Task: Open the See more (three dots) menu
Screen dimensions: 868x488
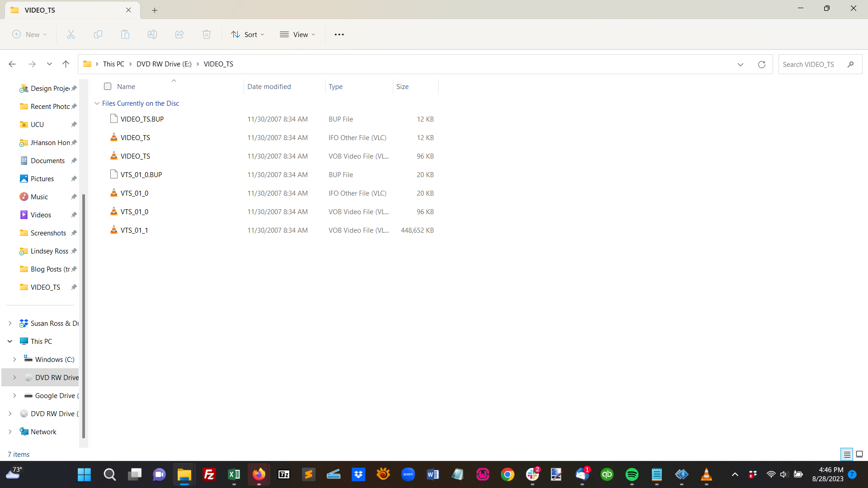Action: pos(339,34)
